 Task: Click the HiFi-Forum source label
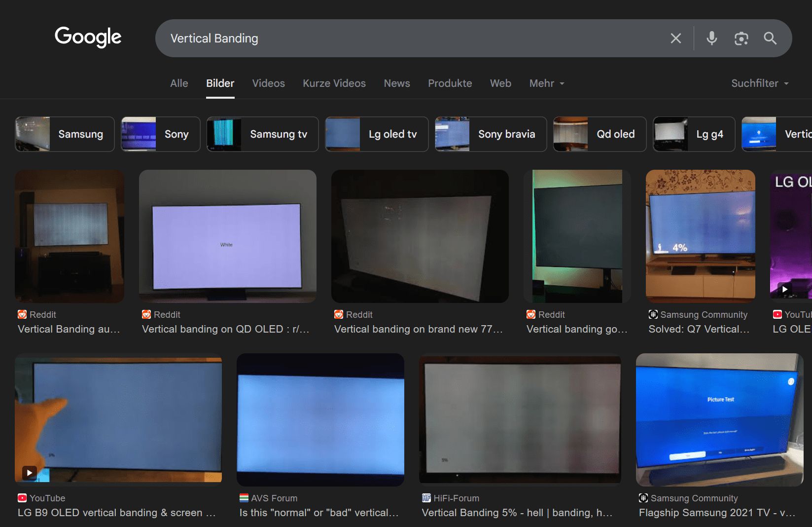tap(457, 498)
